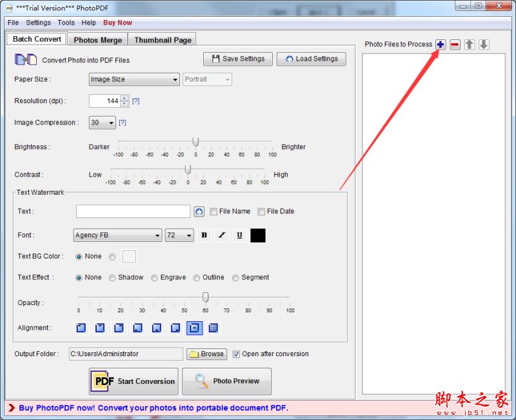Select tiled watermark alignment
516x420 pixels.
213,328
